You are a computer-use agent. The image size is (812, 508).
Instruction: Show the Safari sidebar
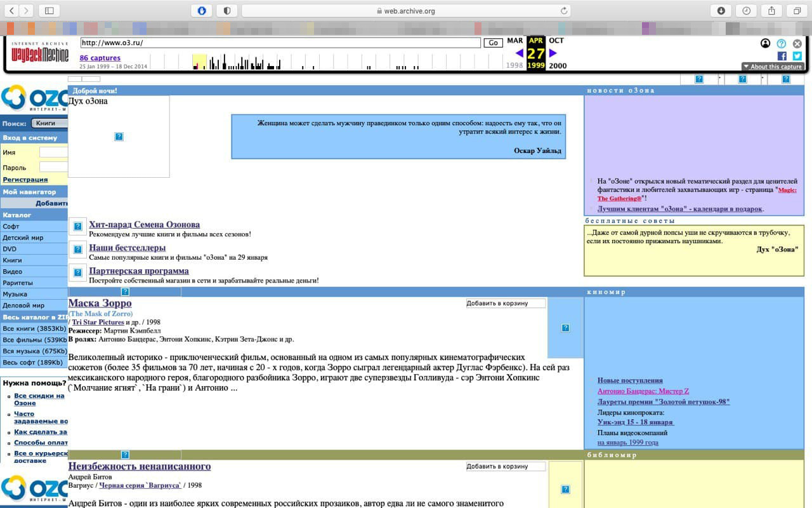49,10
